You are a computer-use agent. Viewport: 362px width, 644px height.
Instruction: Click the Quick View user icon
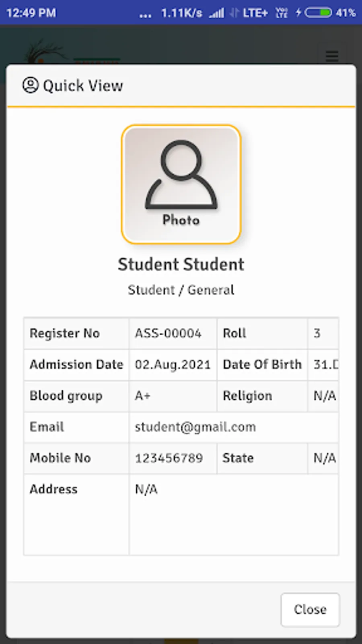[x=30, y=85]
